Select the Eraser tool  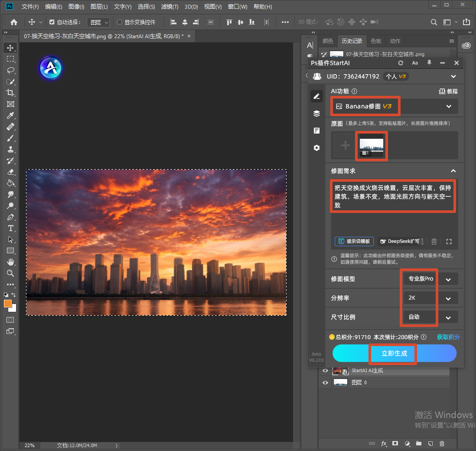coord(10,172)
